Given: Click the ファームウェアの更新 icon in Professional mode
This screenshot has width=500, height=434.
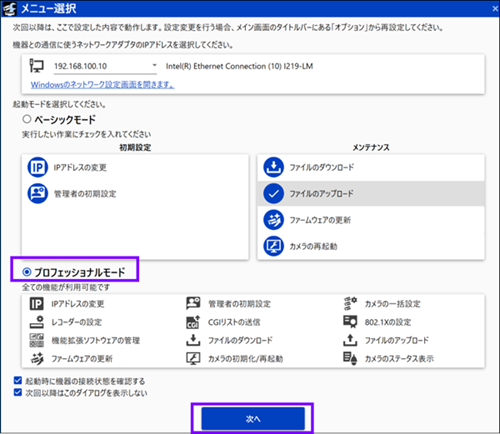Looking at the screenshot, I should pos(37,359).
